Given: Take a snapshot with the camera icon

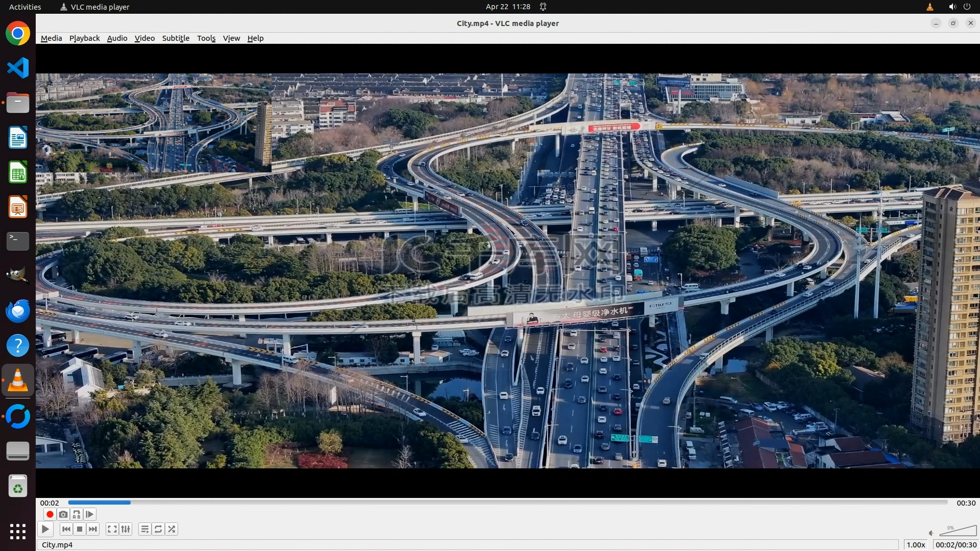Looking at the screenshot, I should click(x=63, y=514).
